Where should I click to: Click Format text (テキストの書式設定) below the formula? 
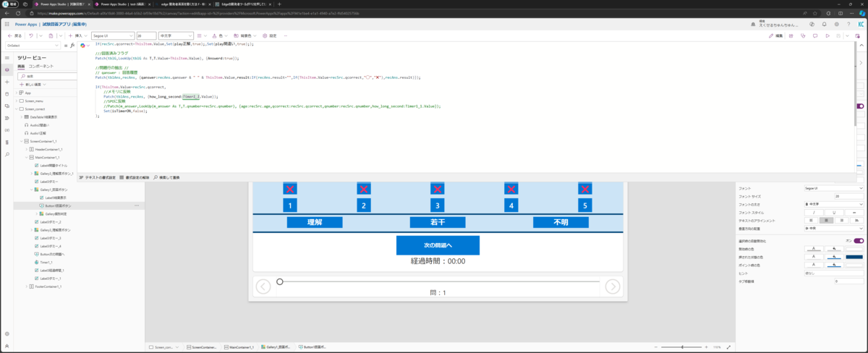[98, 176]
